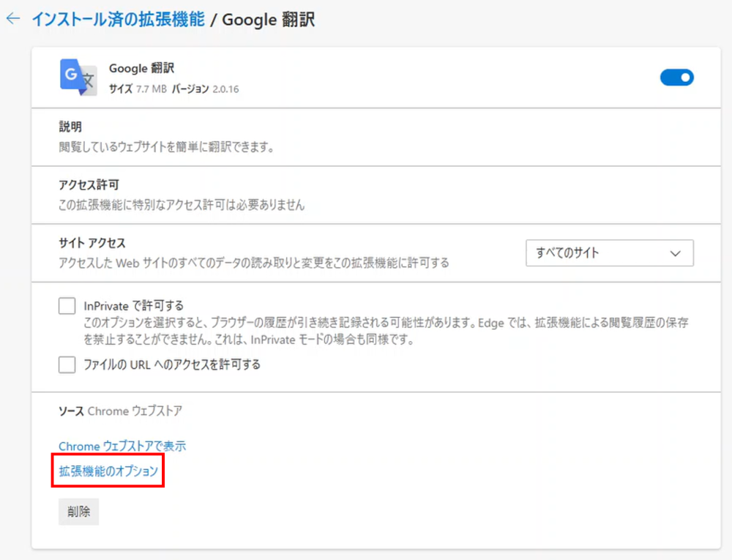Click the サイト アクセス section heading
Image resolution: width=732 pixels, height=560 pixels.
tap(92, 243)
